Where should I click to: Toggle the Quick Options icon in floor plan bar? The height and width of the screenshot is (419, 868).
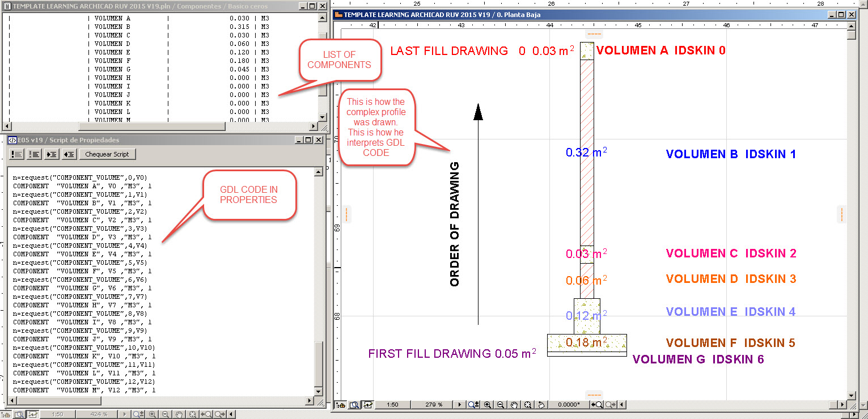point(354,405)
